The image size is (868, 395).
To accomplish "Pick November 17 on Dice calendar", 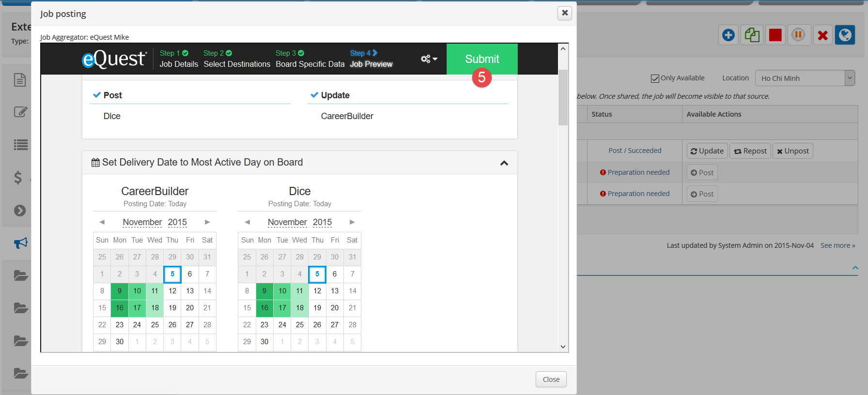I will (282, 308).
